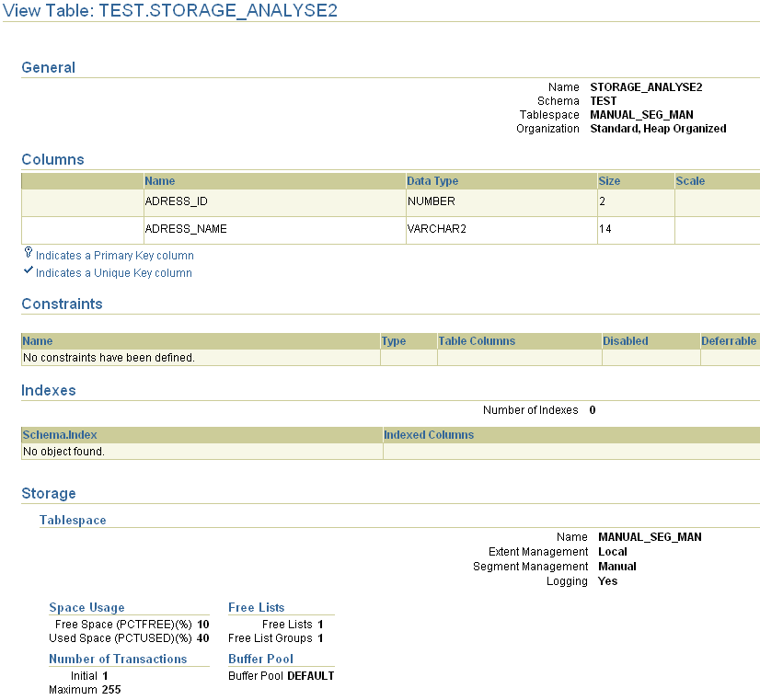
Task: Click the size value 2 for ADRESS_ID
Action: coord(602,201)
